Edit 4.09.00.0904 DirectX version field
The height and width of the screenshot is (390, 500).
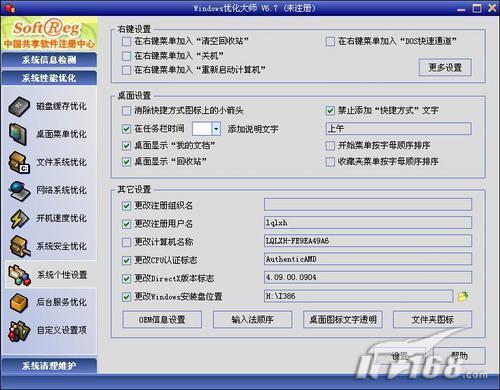pos(368,277)
